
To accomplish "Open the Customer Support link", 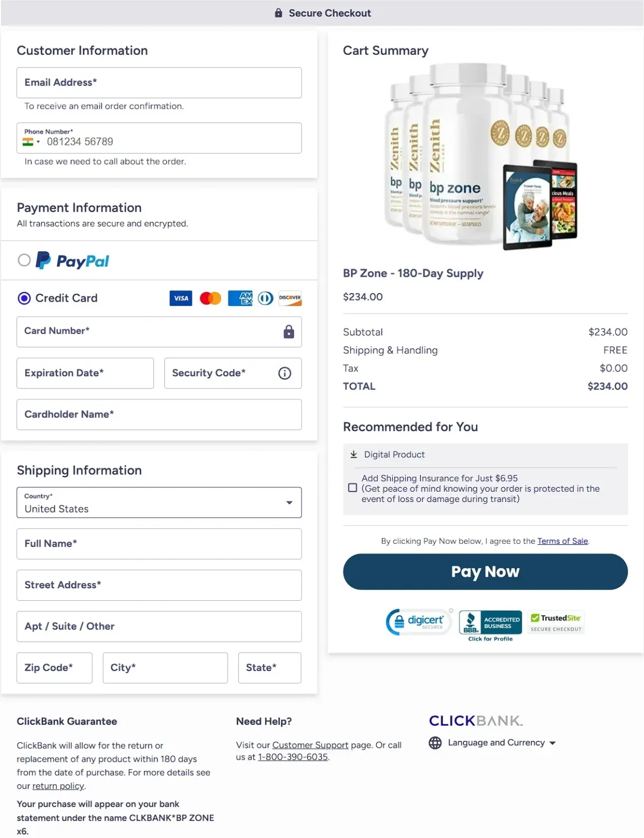I will coord(310,745).
